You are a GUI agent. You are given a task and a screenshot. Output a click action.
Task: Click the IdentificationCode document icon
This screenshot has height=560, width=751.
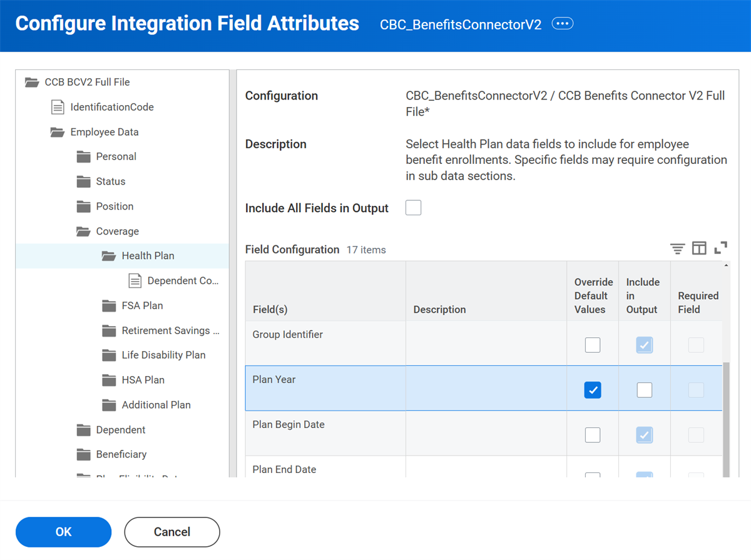58,107
